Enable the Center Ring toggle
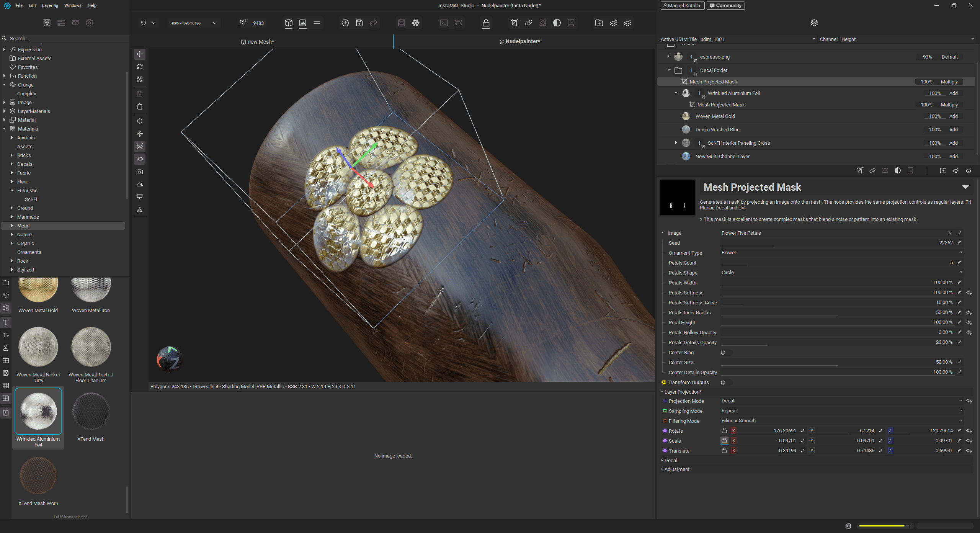The image size is (980, 533). tap(723, 353)
